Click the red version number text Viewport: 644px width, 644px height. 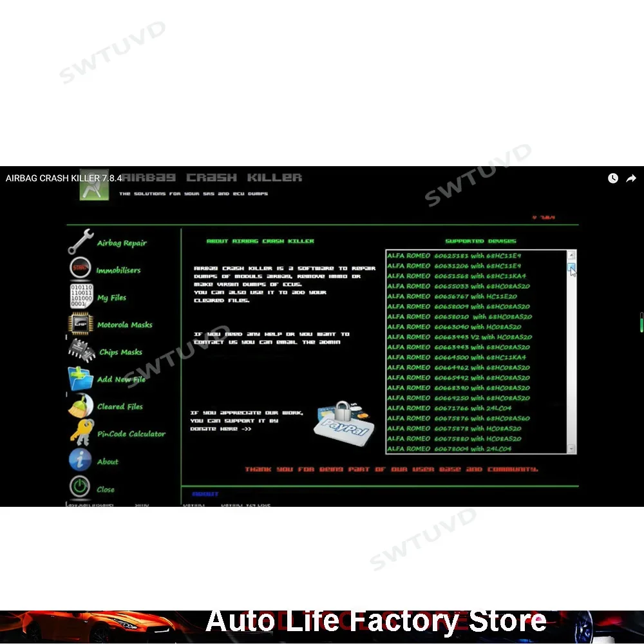544,217
